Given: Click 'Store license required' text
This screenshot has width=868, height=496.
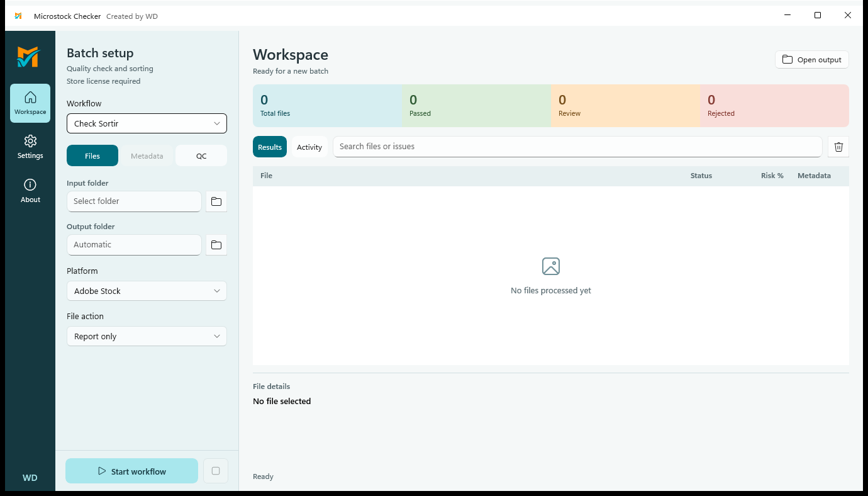Looking at the screenshot, I should pyautogui.click(x=104, y=81).
